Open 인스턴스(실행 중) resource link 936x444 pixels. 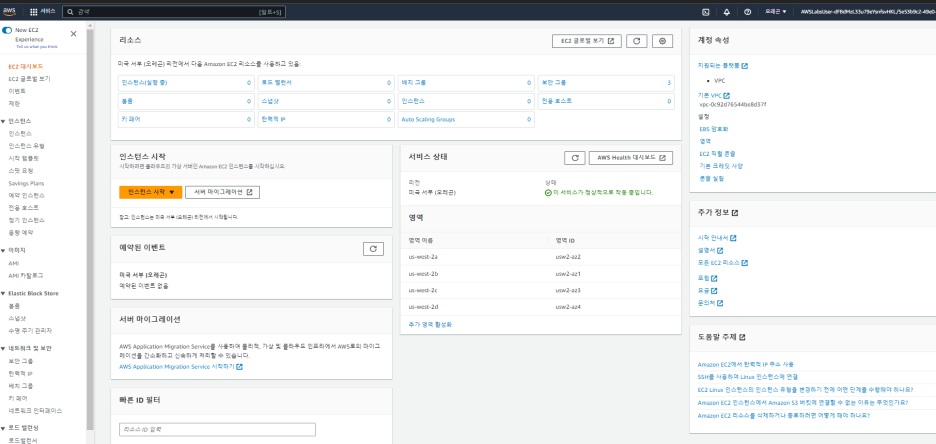pyautogui.click(x=144, y=82)
